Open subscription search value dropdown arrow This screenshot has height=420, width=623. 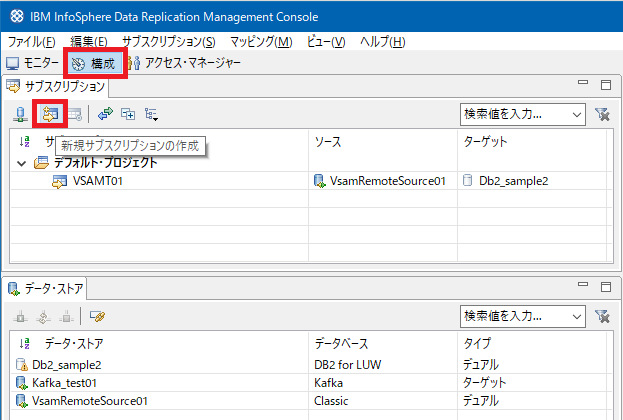(x=577, y=115)
